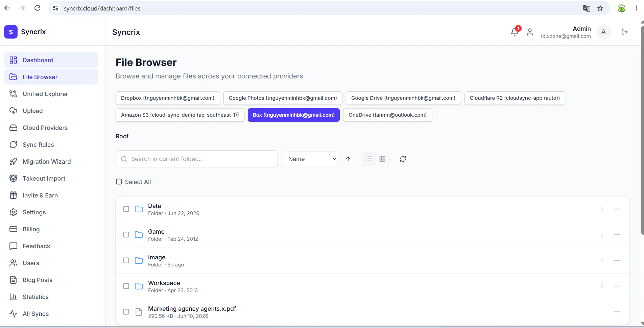
Task: Click the Root breadcrumb
Action: tap(122, 136)
